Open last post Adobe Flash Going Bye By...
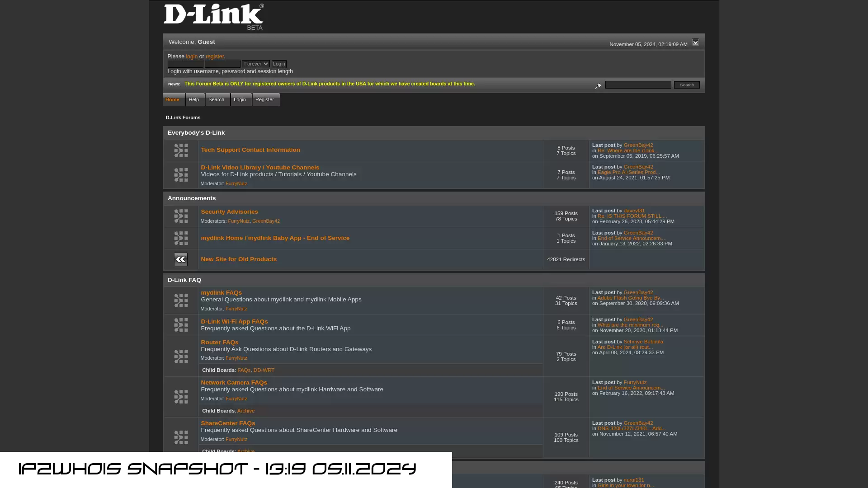Screen dimensions: 868x488 pyautogui.click(x=631, y=298)
